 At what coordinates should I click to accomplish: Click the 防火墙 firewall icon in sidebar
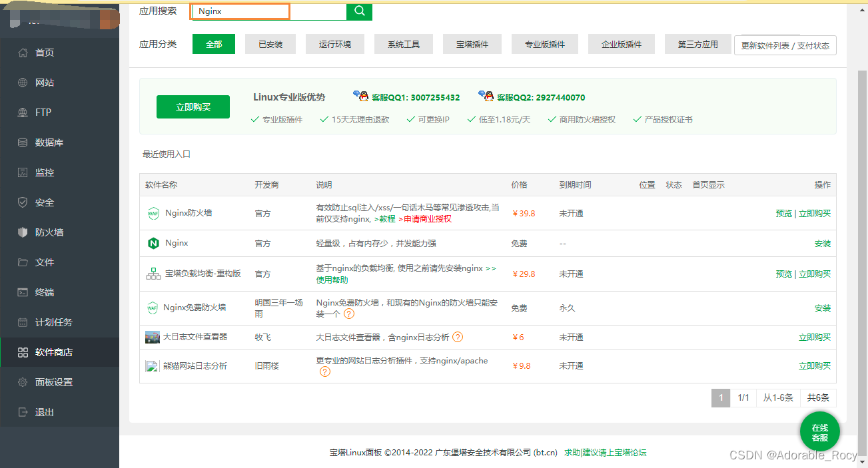click(x=23, y=232)
